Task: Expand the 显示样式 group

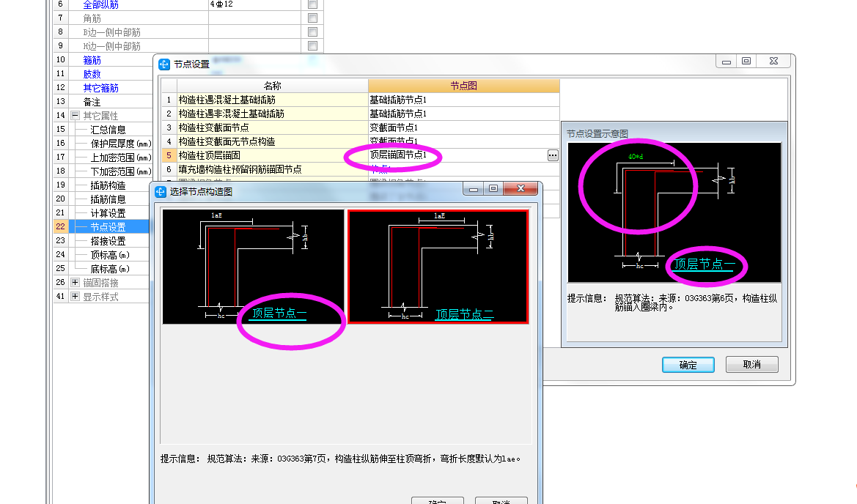Action: pos(76,297)
